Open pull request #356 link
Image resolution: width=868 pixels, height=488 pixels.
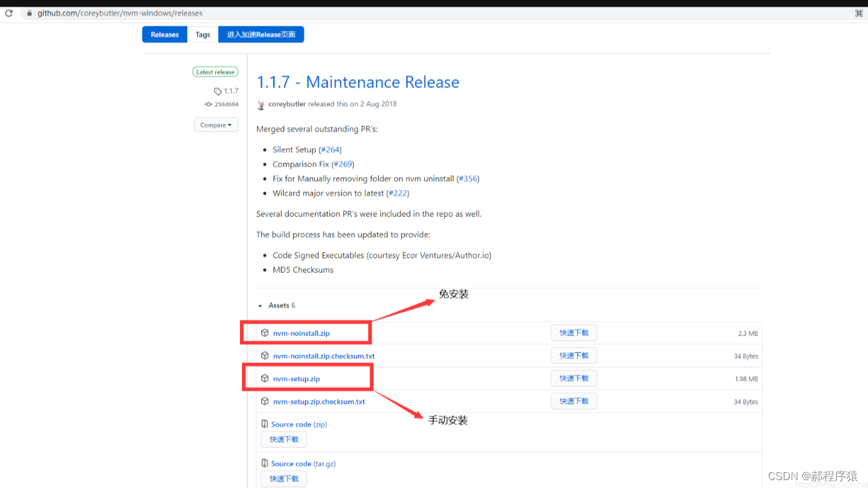tap(468, 179)
